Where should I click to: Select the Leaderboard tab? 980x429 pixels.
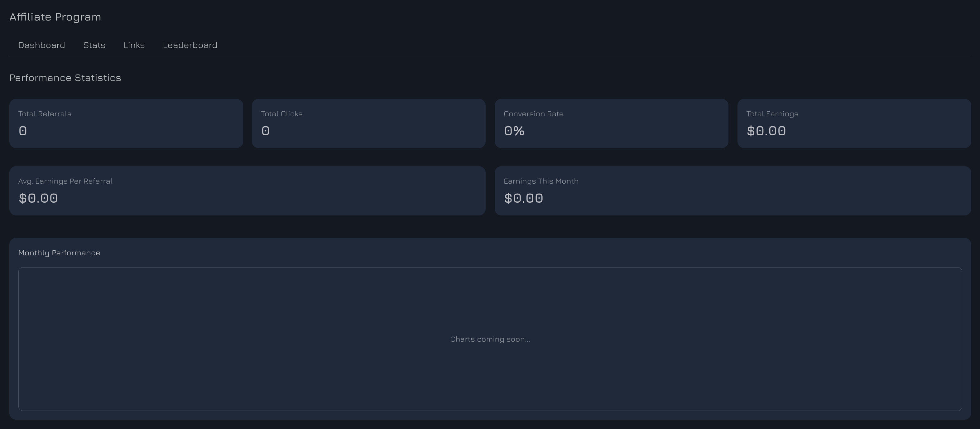pyautogui.click(x=190, y=45)
